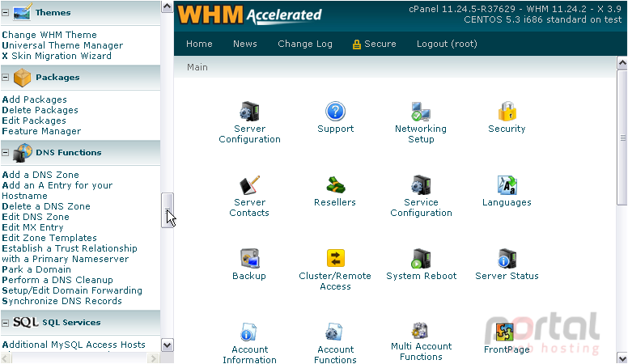628x364 pixels.
Task: Open Setup/Edit Domain Forwarding
Action: coord(72,290)
